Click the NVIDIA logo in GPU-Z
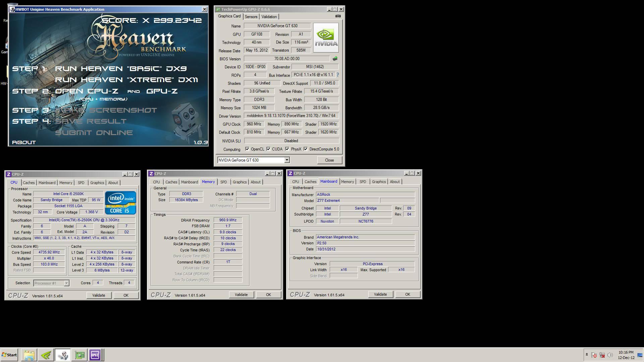644x362 pixels. [x=326, y=38]
